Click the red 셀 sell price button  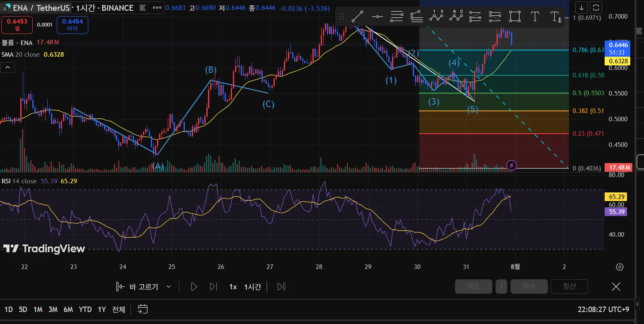pos(17,25)
